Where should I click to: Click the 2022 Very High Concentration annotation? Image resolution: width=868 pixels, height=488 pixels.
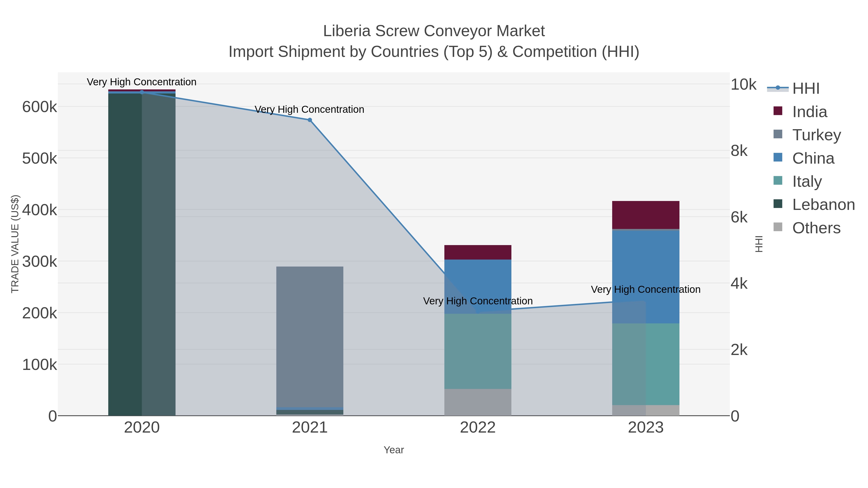click(x=478, y=301)
